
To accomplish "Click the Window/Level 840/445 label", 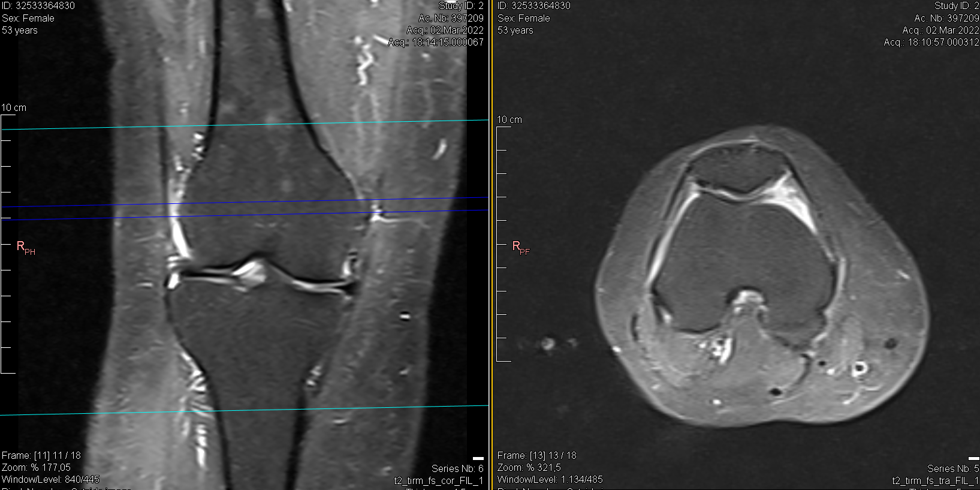I will click(50, 480).
